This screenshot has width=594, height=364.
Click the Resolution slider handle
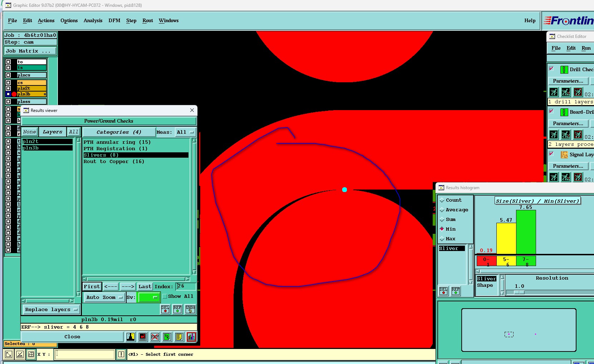tap(519, 292)
